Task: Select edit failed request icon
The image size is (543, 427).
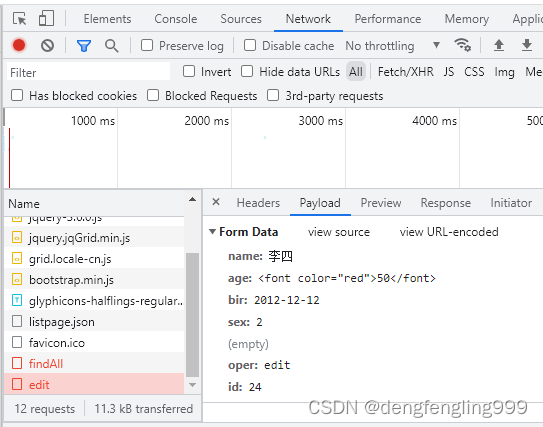Action: [17, 384]
